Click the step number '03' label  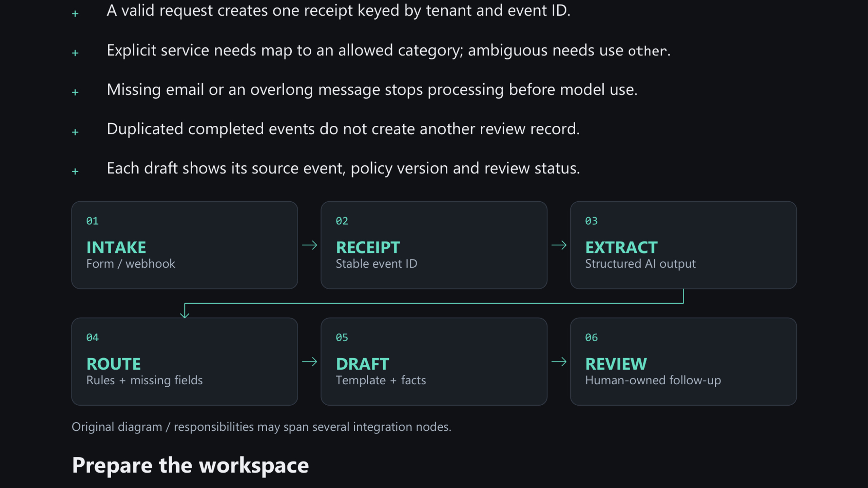(x=591, y=221)
